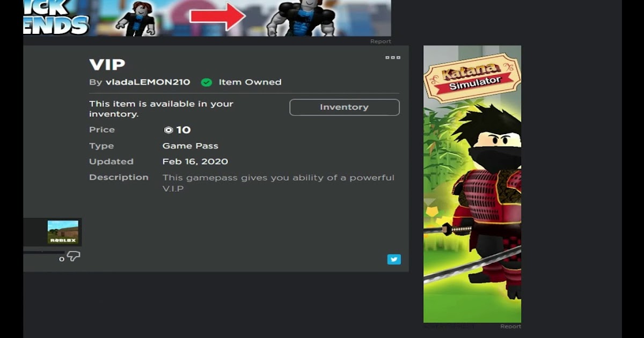Click the VIP pass title
This screenshot has width=644, height=338.
click(x=107, y=64)
